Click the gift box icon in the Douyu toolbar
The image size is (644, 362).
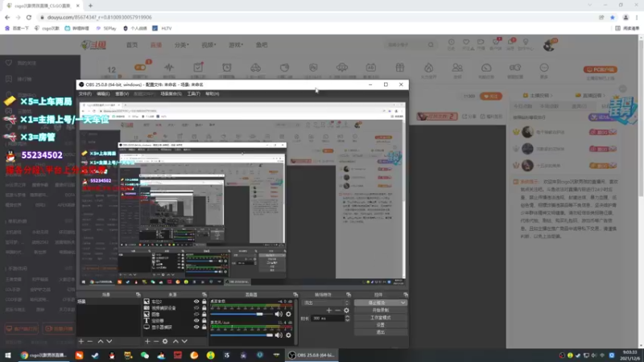point(399,68)
